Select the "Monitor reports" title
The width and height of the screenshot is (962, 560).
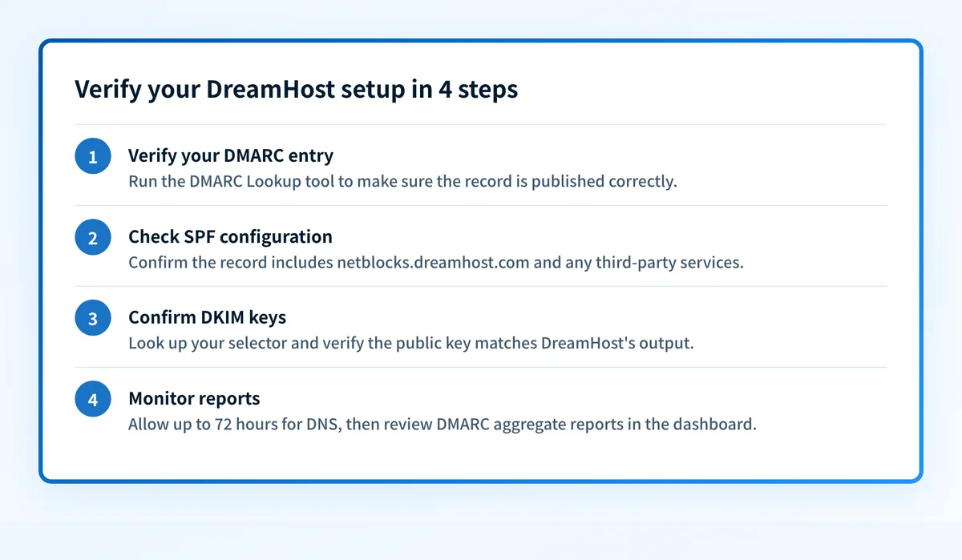coord(194,398)
